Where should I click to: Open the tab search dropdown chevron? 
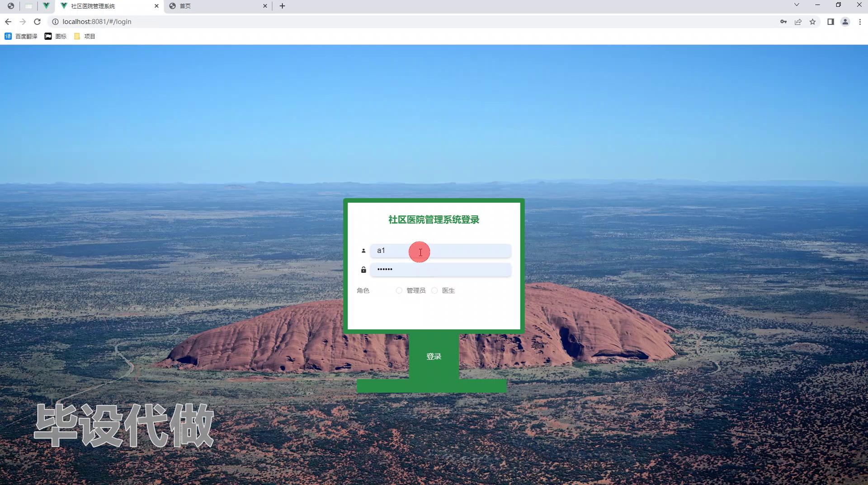pos(797,5)
